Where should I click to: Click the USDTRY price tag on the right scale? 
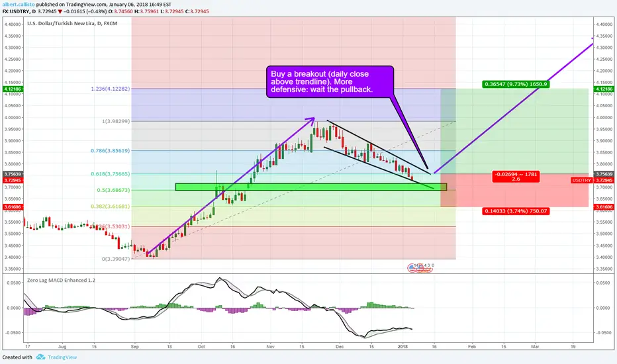(x=582, y=180)
